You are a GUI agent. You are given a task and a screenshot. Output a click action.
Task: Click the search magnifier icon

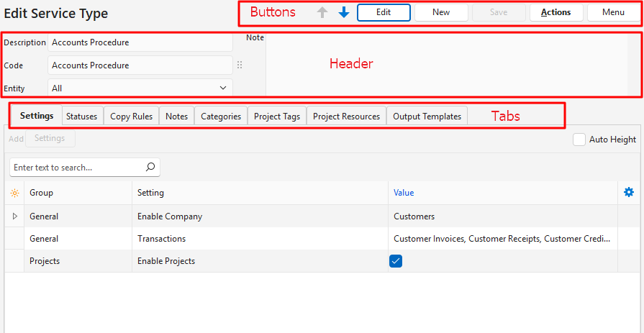tap(150, 167)
